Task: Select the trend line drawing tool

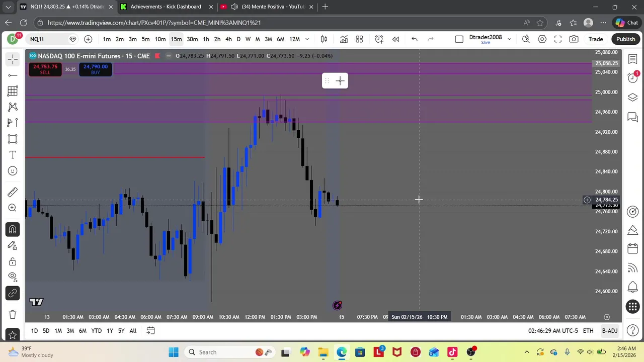Action: pyautogui.click(x=13, y=75)
